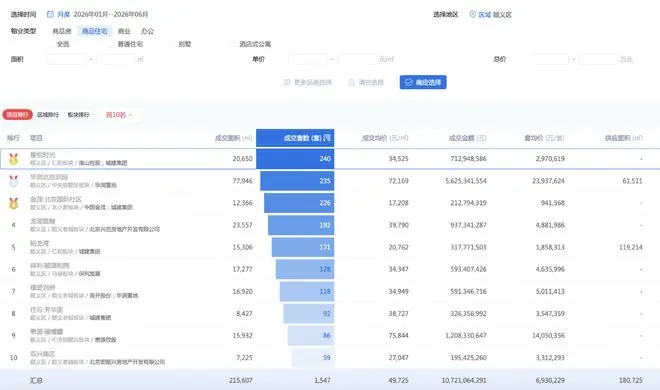Click the bar showing 240 units
This screenshot has width=660, height=390.
point(295,159)
